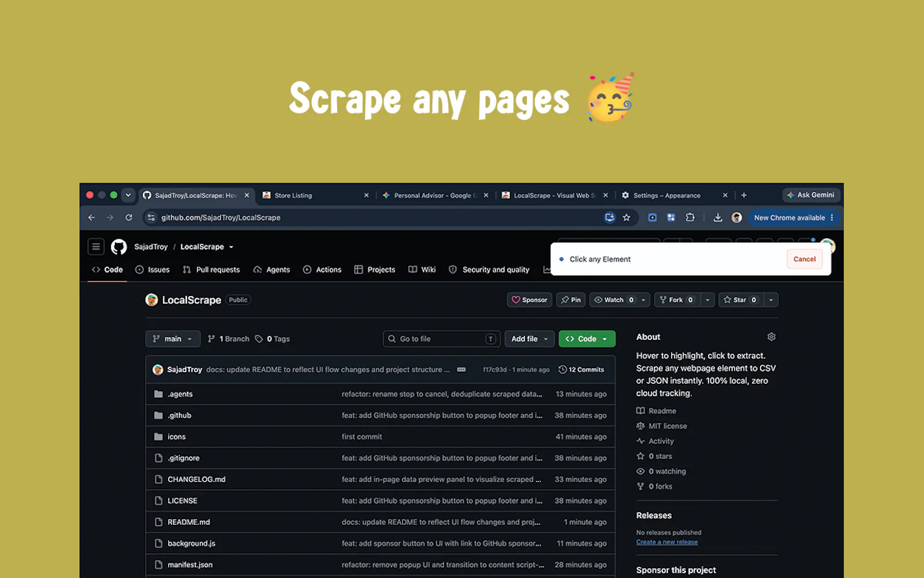924x578 pixels.
Task: Expand the Watch options arrow
Action: coord(643,300)
